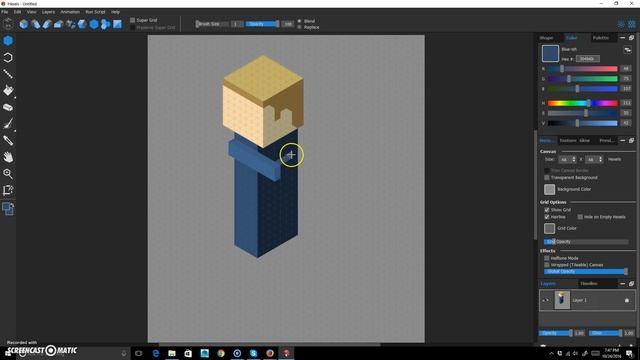640x360 pixels.
Task: Uncheck the Hairline checkbox
Action: coord(547,217)
